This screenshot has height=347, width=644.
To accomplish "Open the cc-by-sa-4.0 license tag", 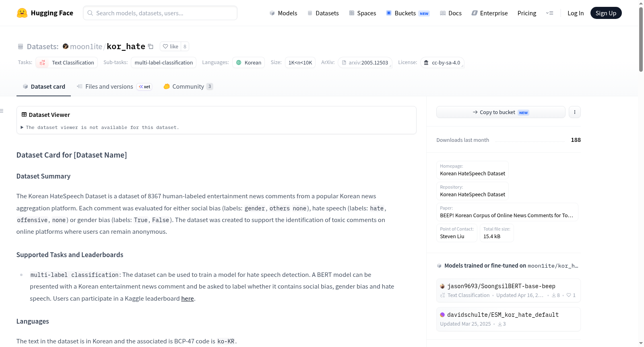I will [442, 62].
